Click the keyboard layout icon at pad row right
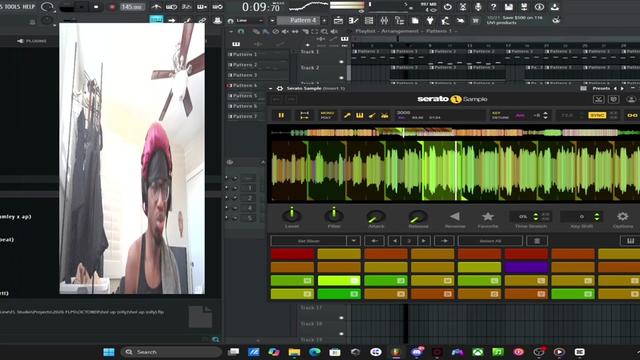Viewport: 640px width, 360px height. 631,241
